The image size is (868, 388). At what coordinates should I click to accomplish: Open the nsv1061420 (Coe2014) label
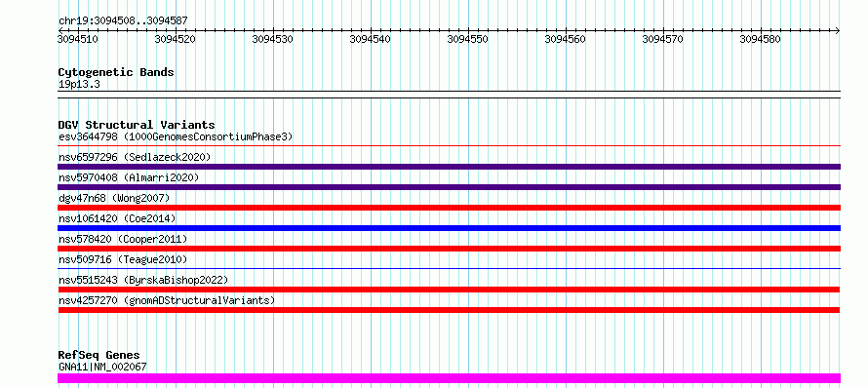pos(117,218)
